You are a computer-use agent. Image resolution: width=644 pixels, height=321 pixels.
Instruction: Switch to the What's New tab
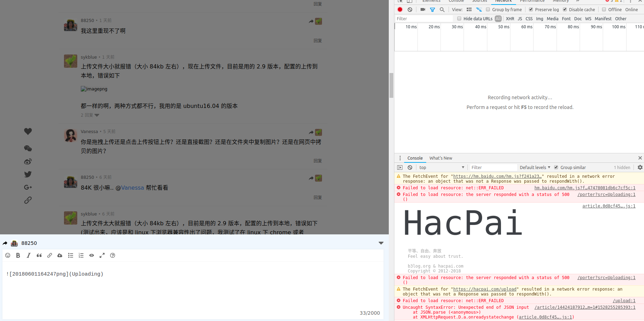tap(441, 158)
